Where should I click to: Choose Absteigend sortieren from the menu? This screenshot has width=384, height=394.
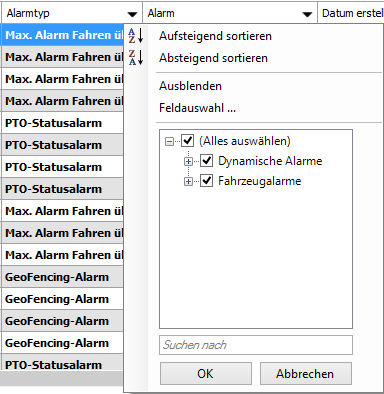click(213, 58)
